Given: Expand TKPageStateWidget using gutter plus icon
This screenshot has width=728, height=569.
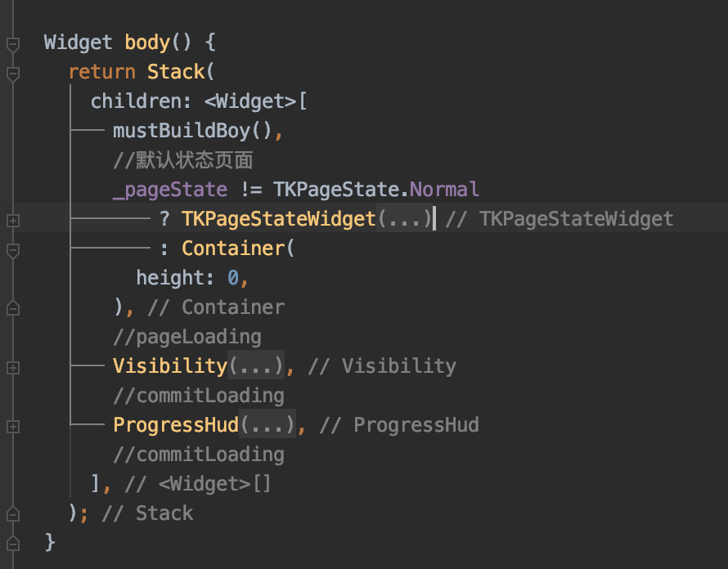Looking at the screenshot, I should pyautogui.click(x=12, y=220).
